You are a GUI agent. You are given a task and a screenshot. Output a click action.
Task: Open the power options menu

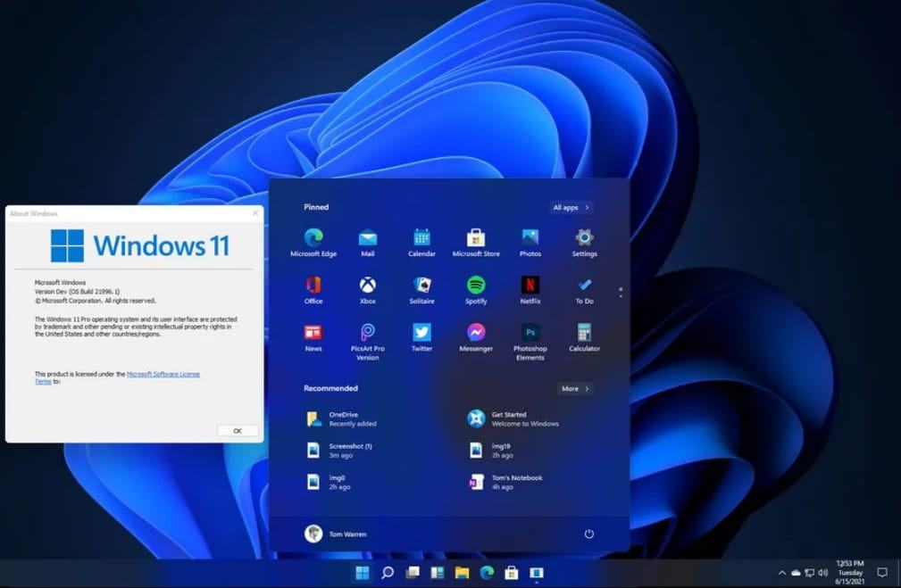tap(589, 533)
